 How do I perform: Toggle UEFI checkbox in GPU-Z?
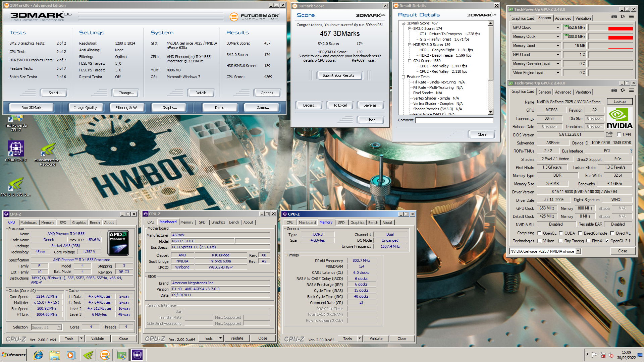(x=619, y=135)
